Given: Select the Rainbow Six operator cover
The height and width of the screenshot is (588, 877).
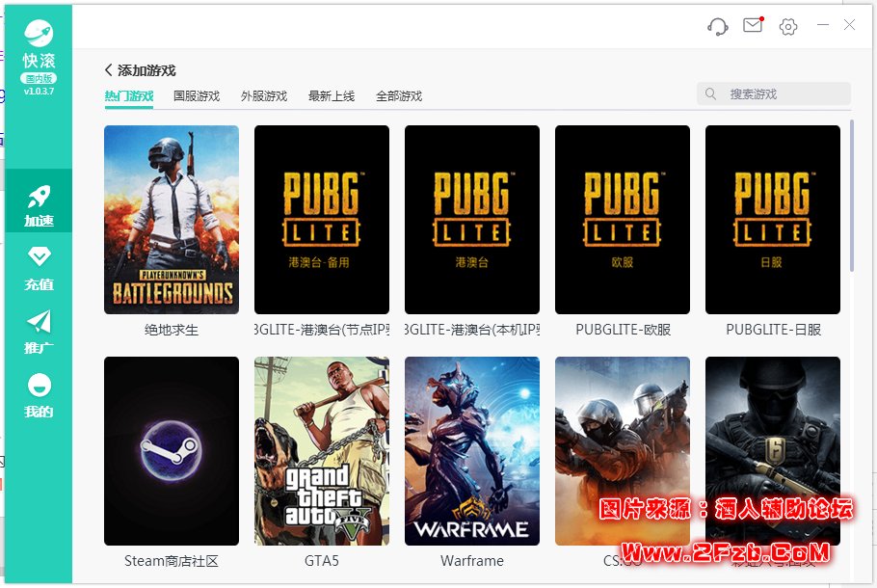Looking at the screenshot, I should click(x=773, y=451).
